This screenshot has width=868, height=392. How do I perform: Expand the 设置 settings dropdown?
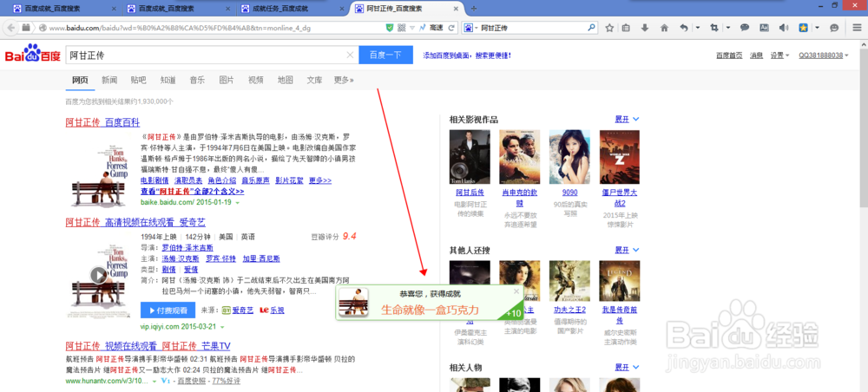click(780, 56)
